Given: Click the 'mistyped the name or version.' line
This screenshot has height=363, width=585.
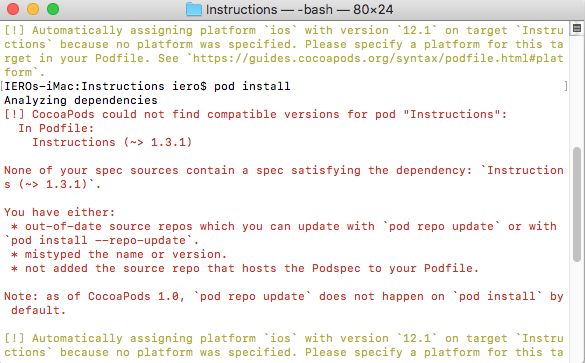Looking at the screenshot, I should 119,254.
